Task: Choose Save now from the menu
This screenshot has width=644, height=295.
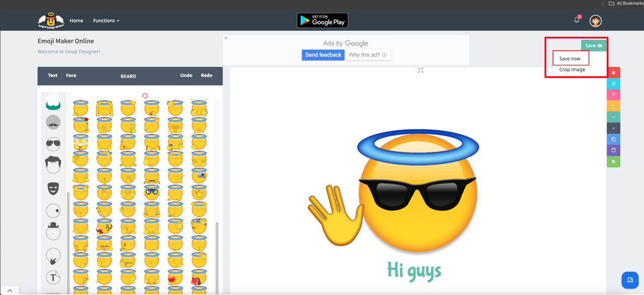Action: click(571, 59)
